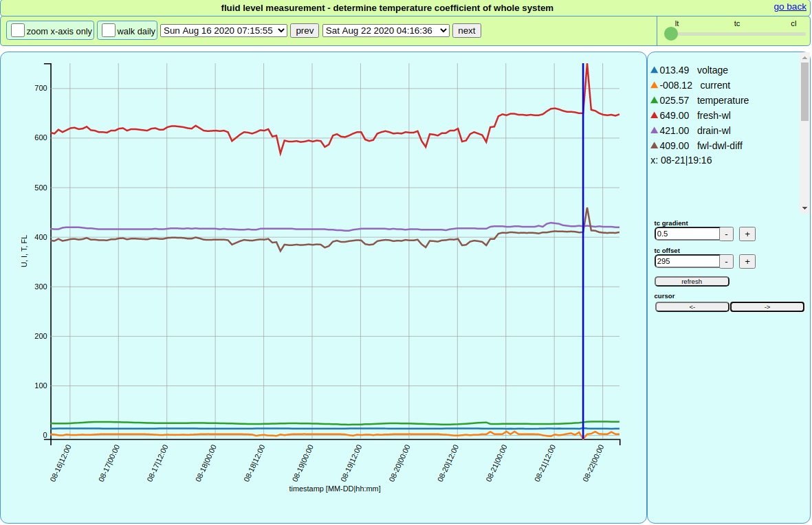Screen dimensions: 812x525
Task: Increase tc gradient with plus button
Action: [x=747, y=234]
